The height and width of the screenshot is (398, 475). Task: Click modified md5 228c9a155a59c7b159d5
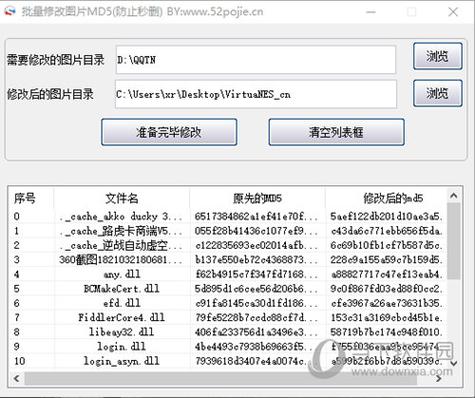point(386,260)
